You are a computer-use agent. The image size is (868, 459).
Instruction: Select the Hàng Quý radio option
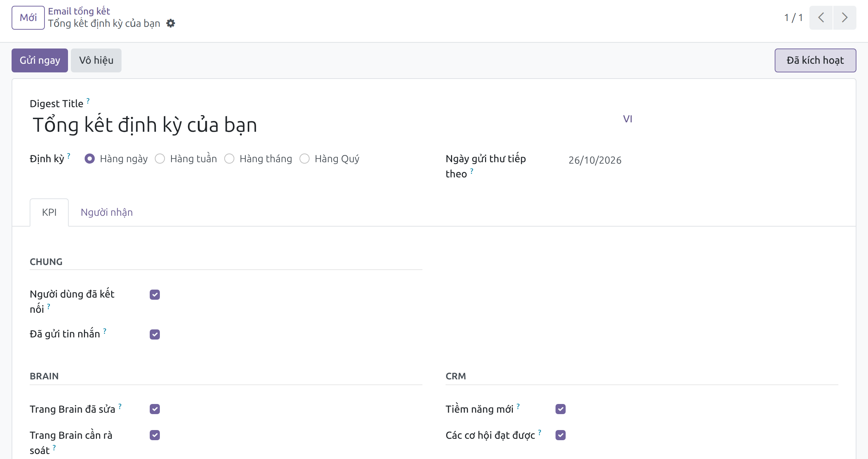tap(305, 159)
